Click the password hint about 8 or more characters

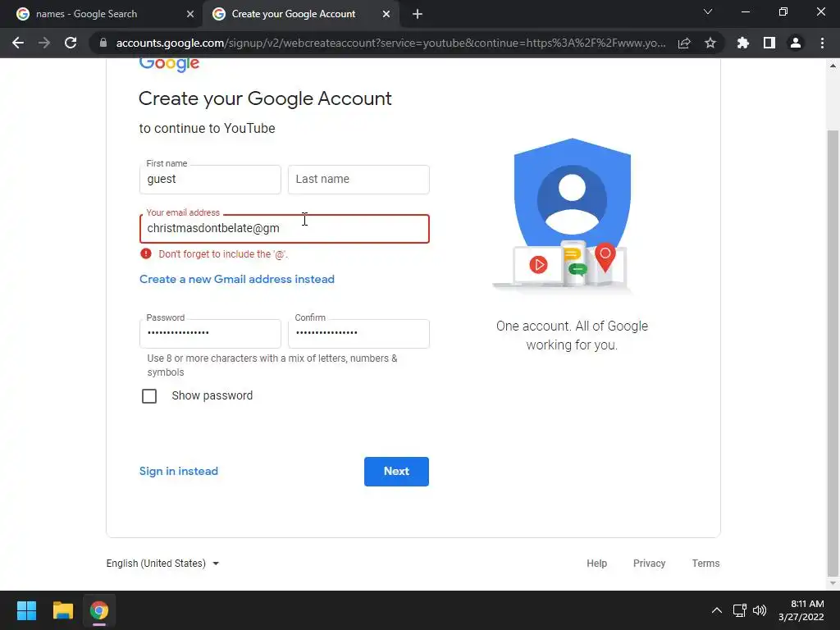[x=272, y=365]
